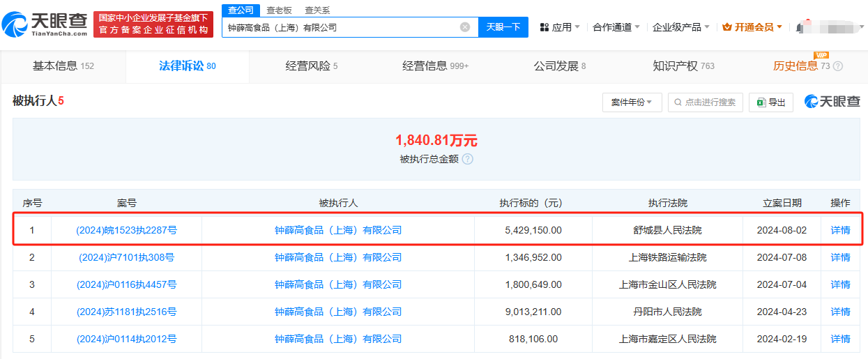Select the 查老板 search tab

pyautogui.click(x=280, y=10)
